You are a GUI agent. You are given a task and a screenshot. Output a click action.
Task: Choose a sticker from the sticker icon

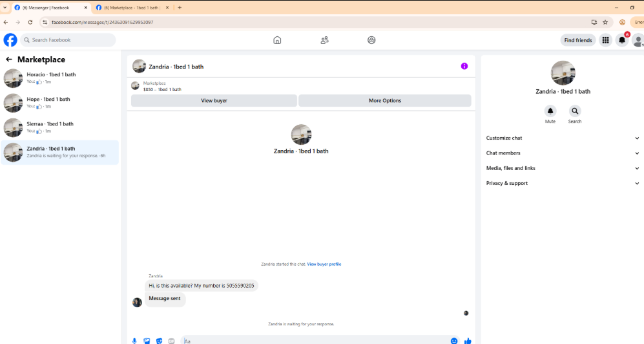pos(159,341)
